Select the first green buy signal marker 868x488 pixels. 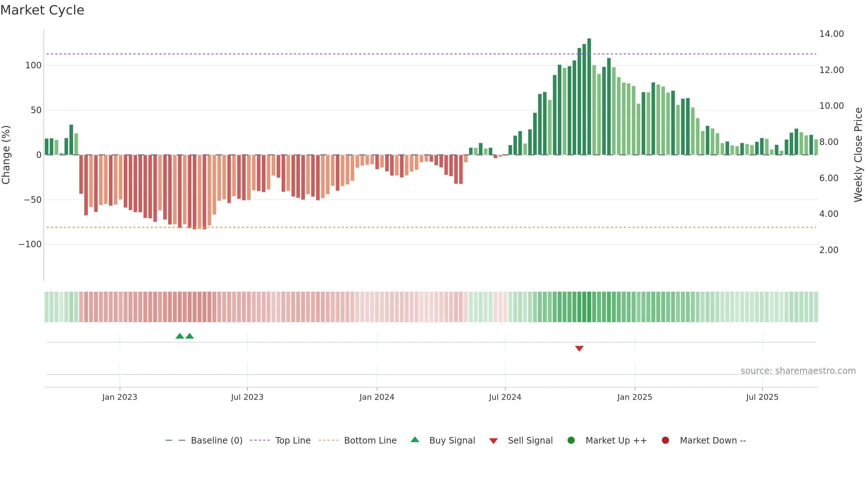pos(180,336)
